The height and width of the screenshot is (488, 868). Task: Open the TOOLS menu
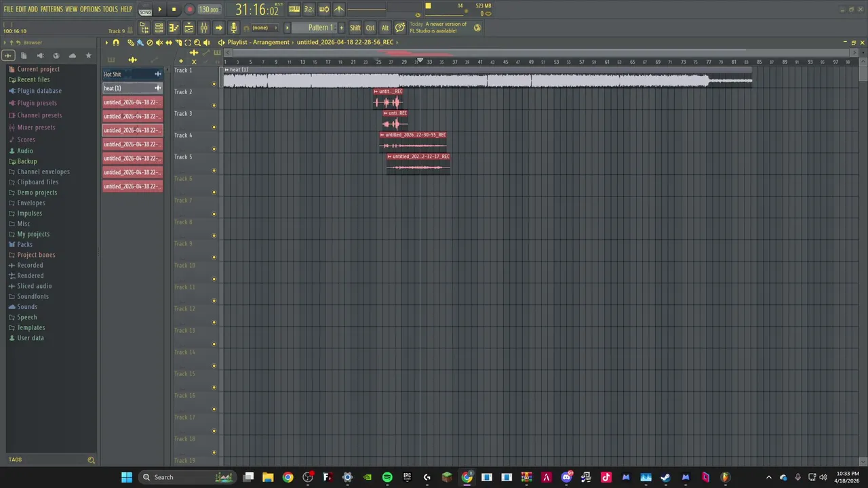(110, 9)
